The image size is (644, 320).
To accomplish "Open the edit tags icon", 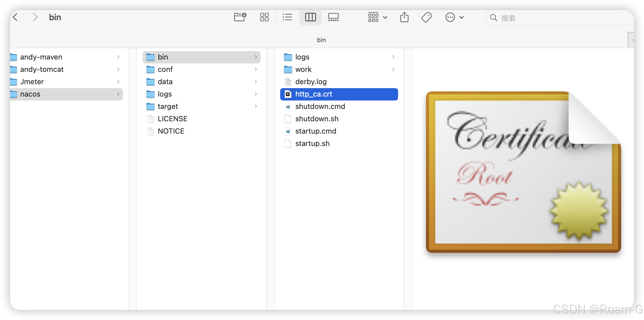I will [426, 17].
